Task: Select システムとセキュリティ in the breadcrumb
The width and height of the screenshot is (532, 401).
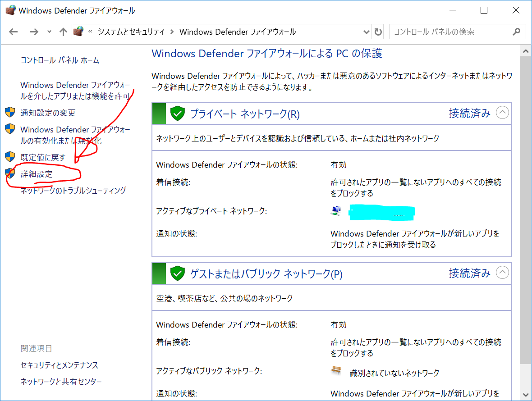Action: (x=131, y=32)
